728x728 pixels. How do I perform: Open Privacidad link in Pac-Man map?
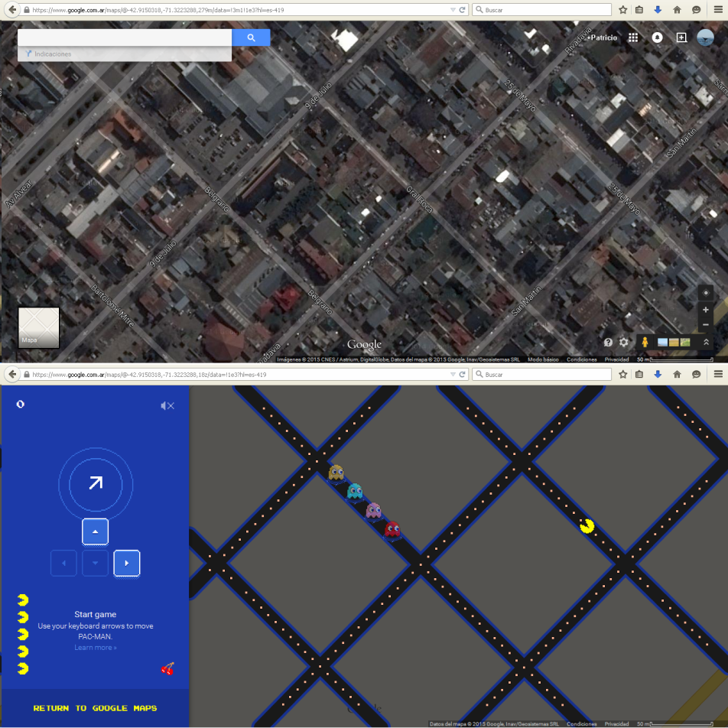[x=616, y=724]
